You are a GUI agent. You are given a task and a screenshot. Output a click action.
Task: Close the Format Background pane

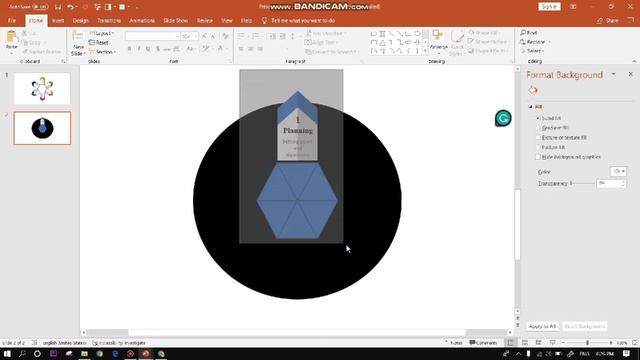631,74
